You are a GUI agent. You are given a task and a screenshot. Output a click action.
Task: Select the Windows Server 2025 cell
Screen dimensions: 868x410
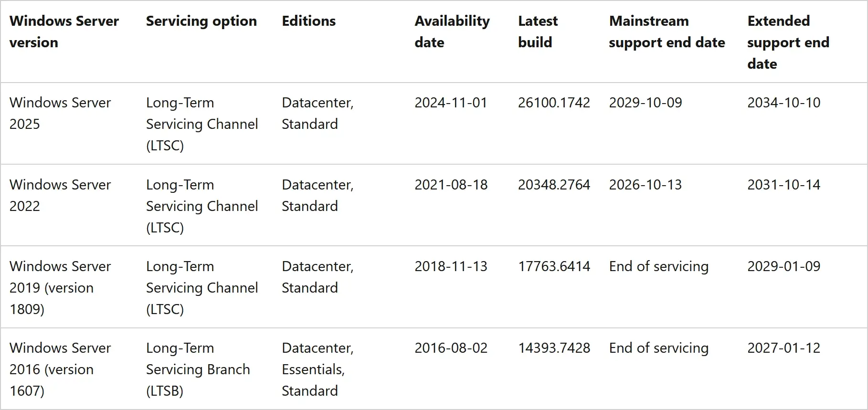[60, 113]
